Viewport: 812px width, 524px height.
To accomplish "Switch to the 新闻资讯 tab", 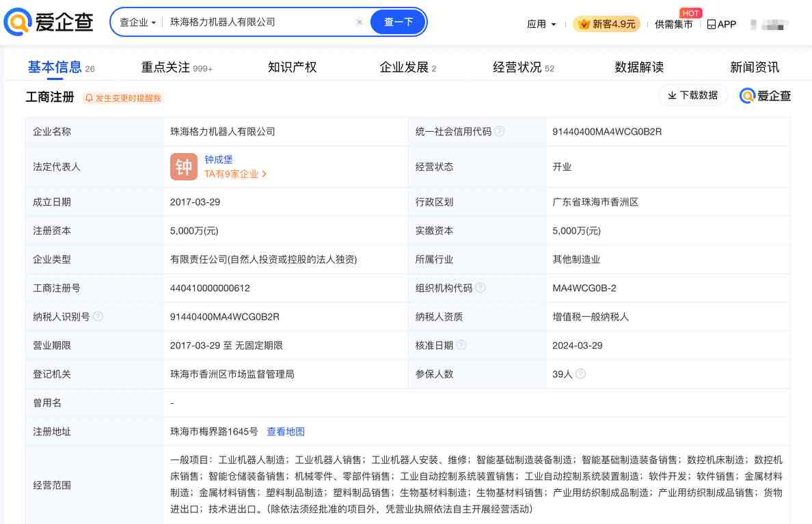I will [755, 67].
